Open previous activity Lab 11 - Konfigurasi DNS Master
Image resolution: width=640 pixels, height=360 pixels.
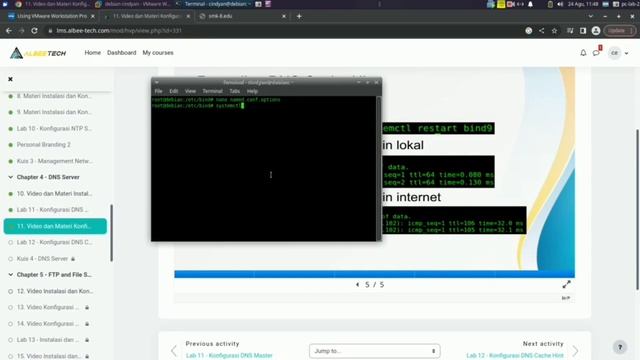point(229,356)
